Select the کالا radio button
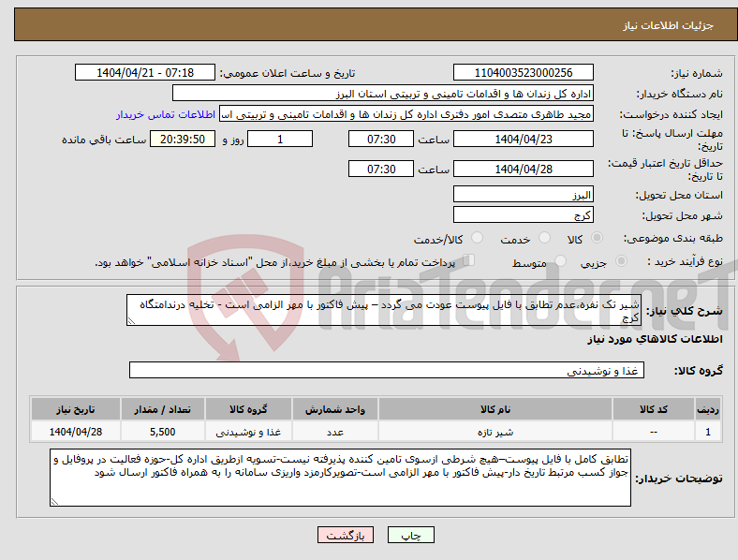This screenshot has width=738, height=560. coord(597,238)
